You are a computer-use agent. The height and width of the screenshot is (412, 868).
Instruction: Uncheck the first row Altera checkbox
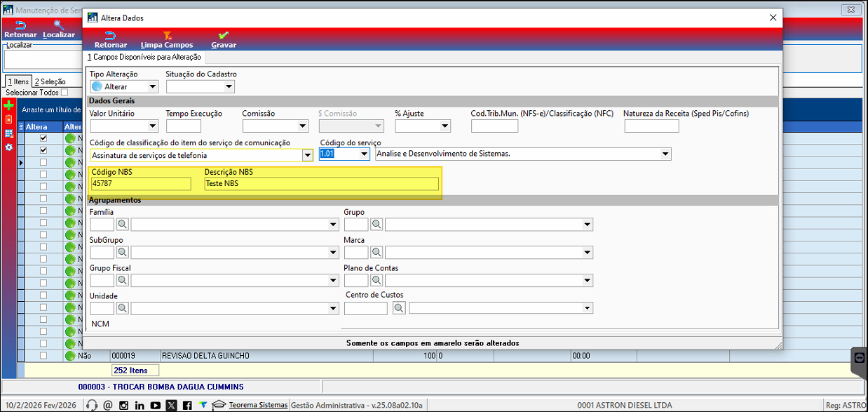coord(43,138)
